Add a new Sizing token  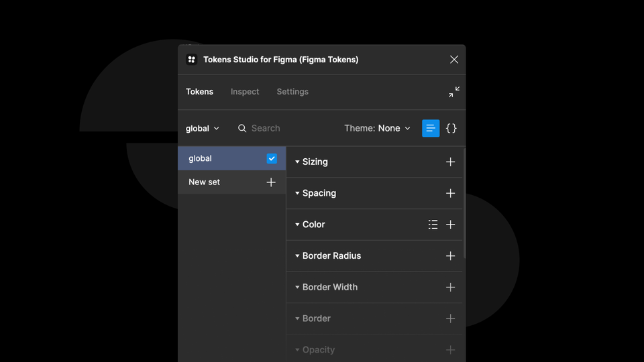tap(451, 162)
